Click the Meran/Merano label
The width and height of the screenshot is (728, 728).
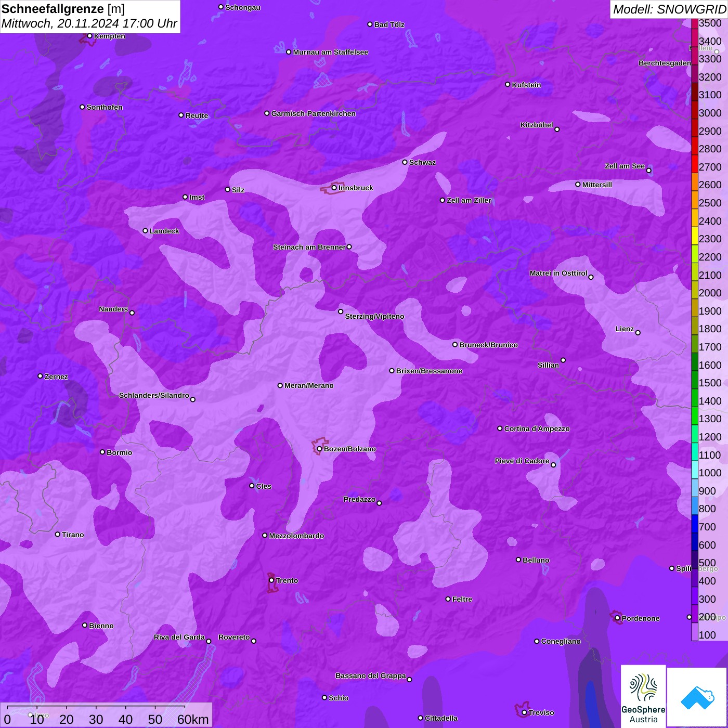[x=309, y=385]
